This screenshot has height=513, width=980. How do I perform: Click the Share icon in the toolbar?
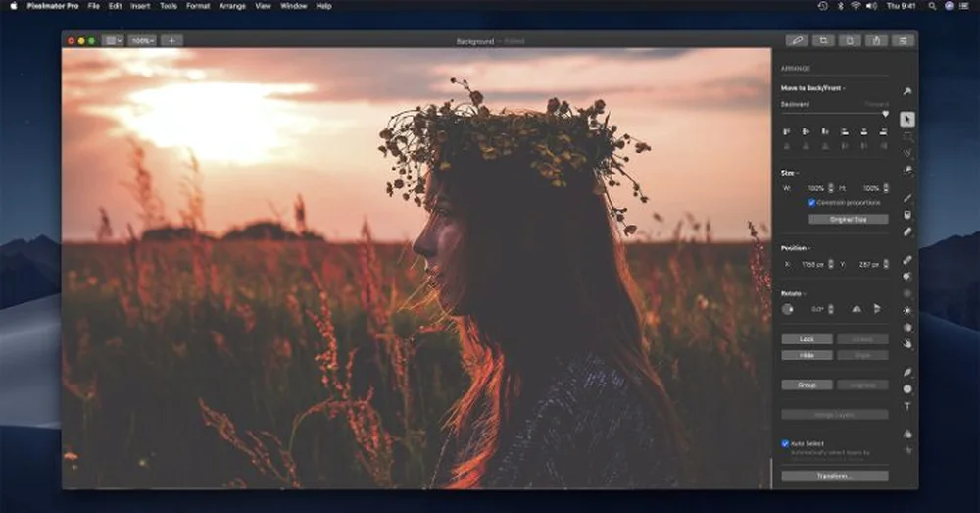876,40
